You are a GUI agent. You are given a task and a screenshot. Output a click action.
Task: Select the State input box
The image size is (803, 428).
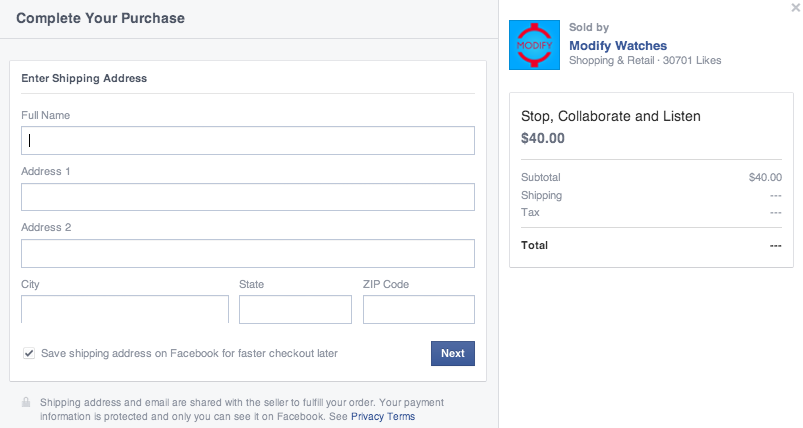tap(295, 309)
